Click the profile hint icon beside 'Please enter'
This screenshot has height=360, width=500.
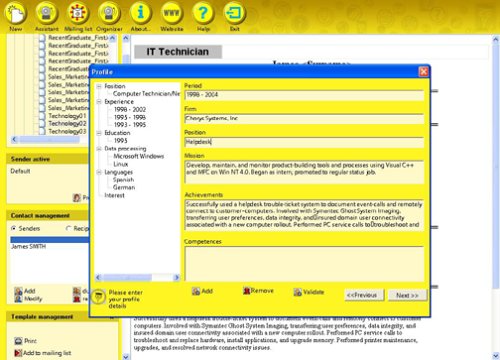tap(98, 297)
